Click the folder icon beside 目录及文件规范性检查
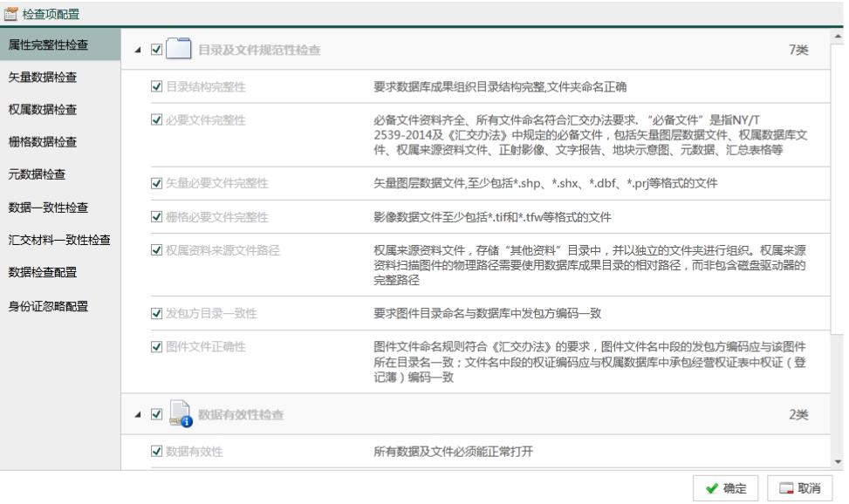Screen dimensions: 849x504 [178, 50]
